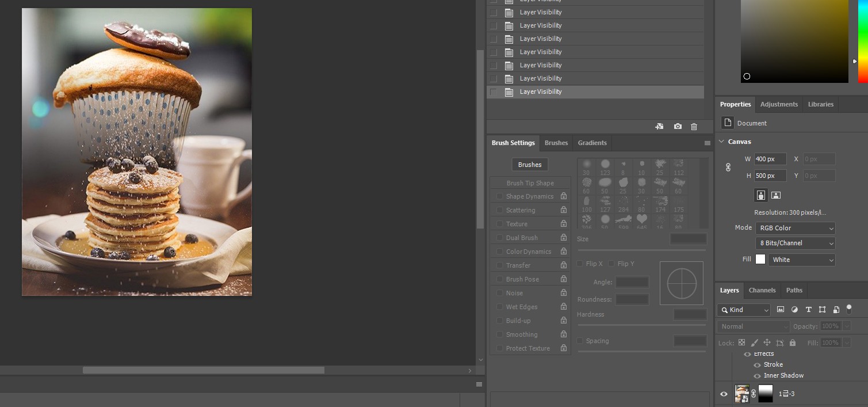Switch to the Brushes tab
The image size is (868, 407).
[556, 143]
